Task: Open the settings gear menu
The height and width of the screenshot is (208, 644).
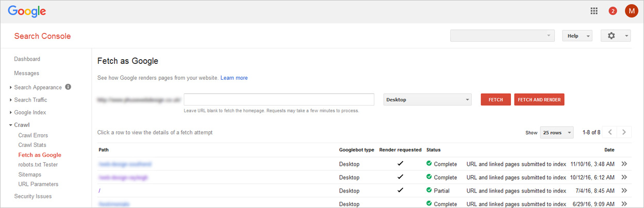Action: [616, 36]
